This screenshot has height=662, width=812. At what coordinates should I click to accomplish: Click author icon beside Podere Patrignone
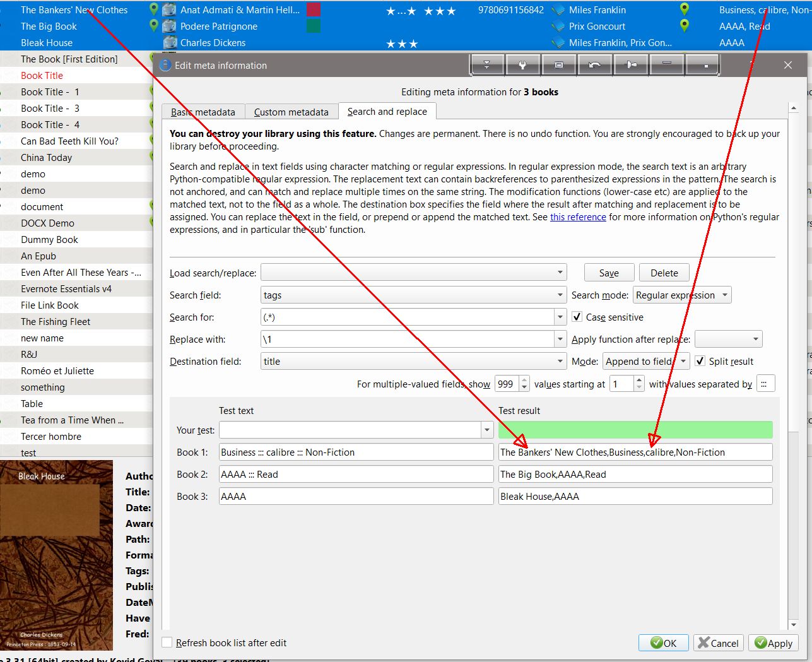pos(169,26)
